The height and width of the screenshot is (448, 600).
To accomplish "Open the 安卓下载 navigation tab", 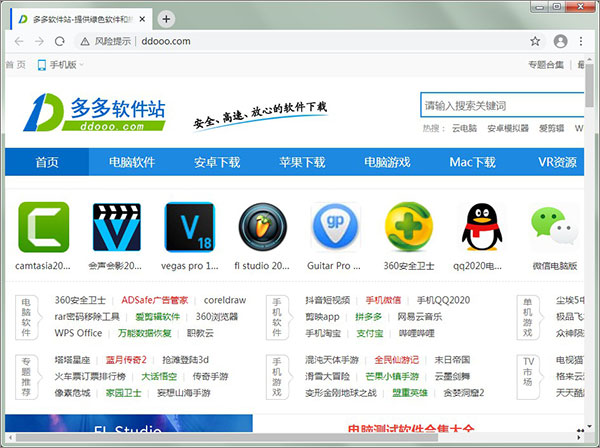I will [217, 162].
